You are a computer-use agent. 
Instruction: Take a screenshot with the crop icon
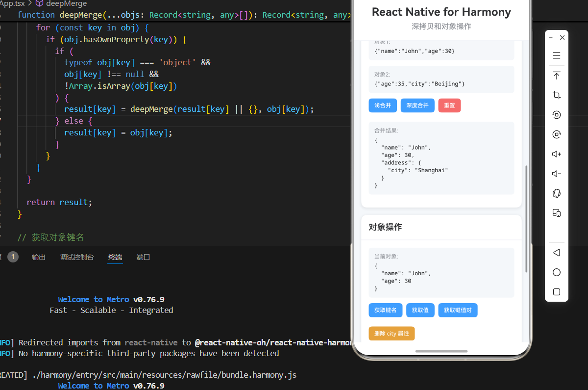pyautogui.click(x=557, y=95)
